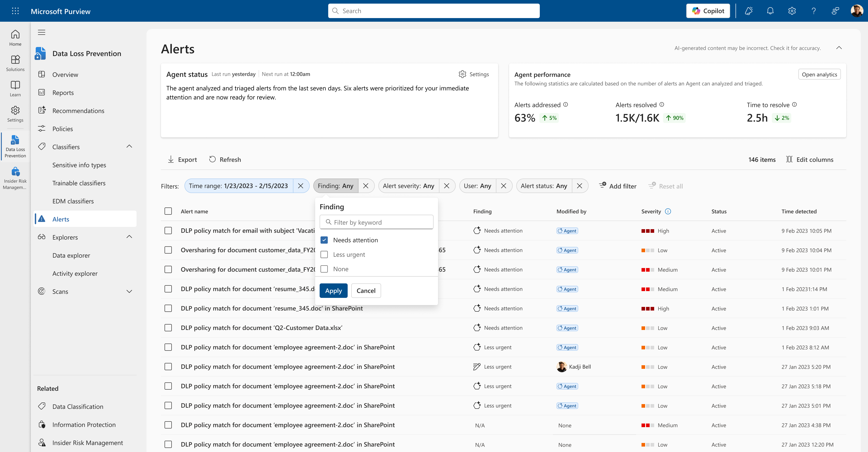Select the 27 Jan 2023 12:20 PM alert checkbox

168,445
